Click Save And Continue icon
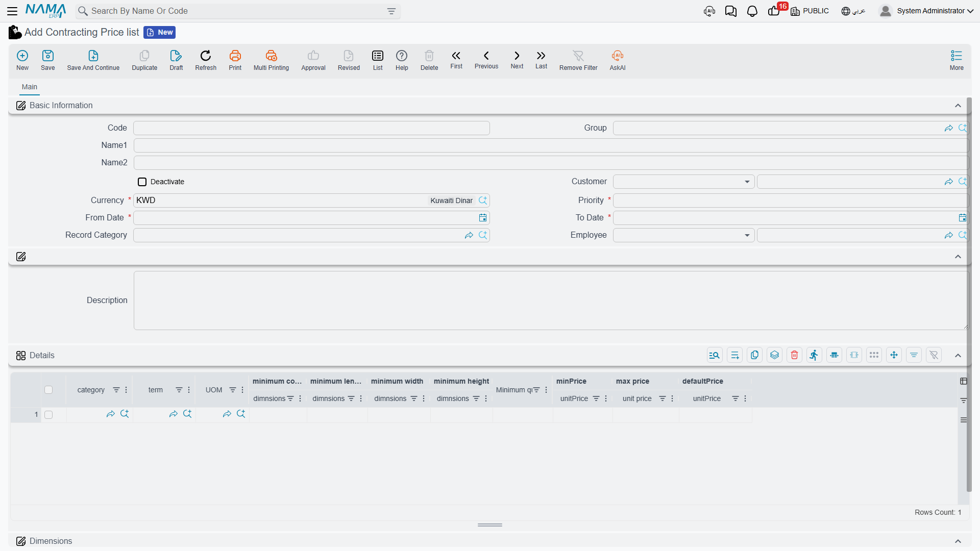 pos(93,60)
